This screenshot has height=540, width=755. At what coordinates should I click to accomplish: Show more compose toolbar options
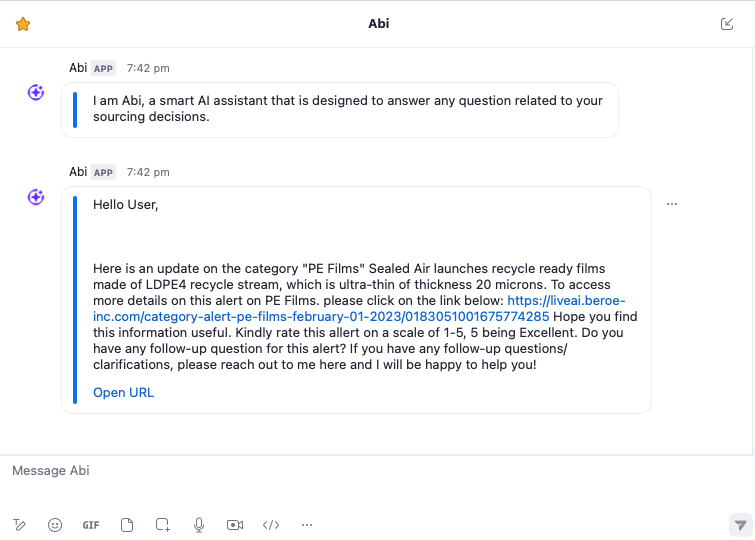(307, 524)
